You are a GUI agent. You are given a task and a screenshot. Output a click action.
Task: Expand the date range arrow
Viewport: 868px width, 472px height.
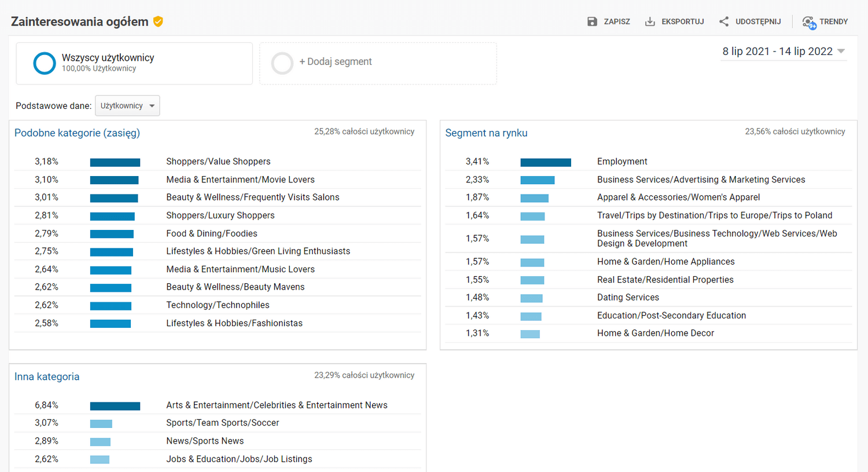(841, 52)
